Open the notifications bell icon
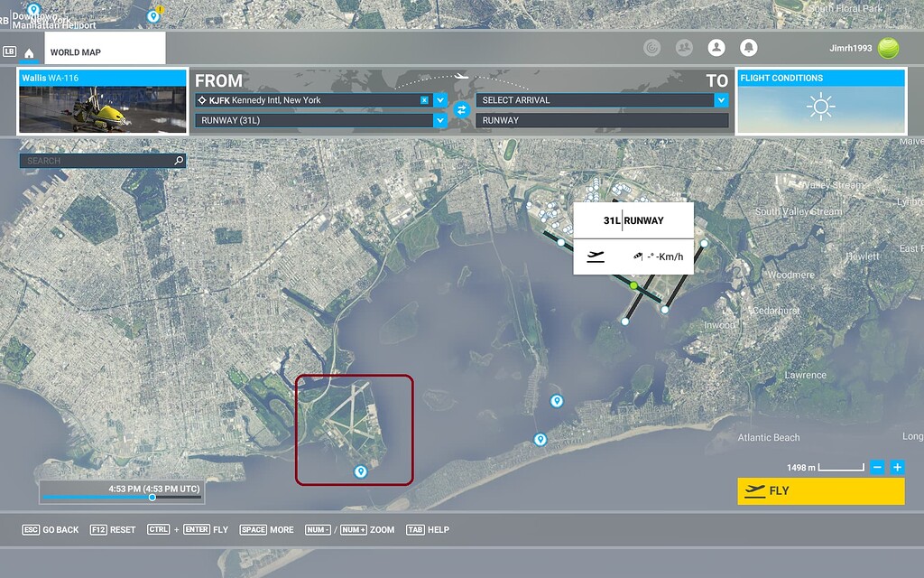The height and width of the screenshot is (578, 924). point(748,48)
